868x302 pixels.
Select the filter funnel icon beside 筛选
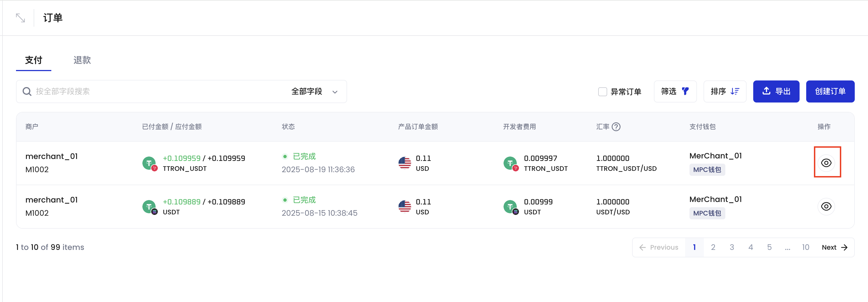[685, 91]
